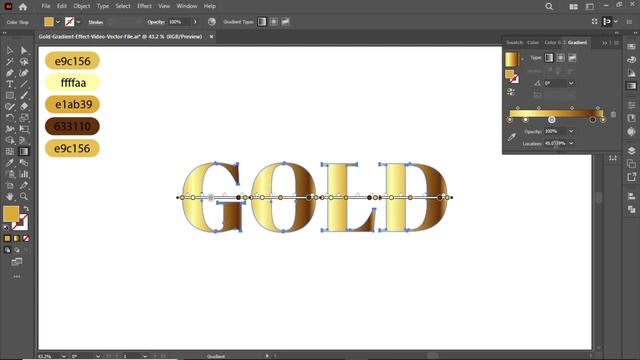
Task: Choose the Lasso tool
Action: [x=24, y=62]
